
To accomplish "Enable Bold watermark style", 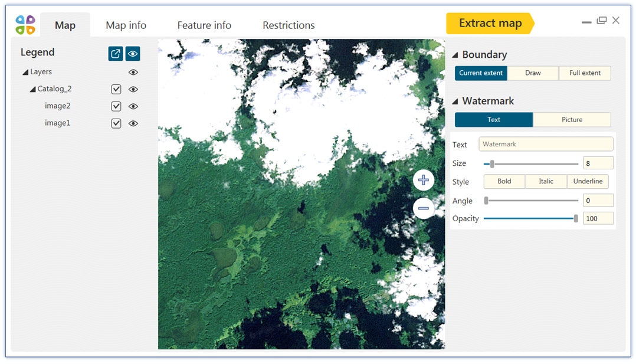I will coord(504,181).
